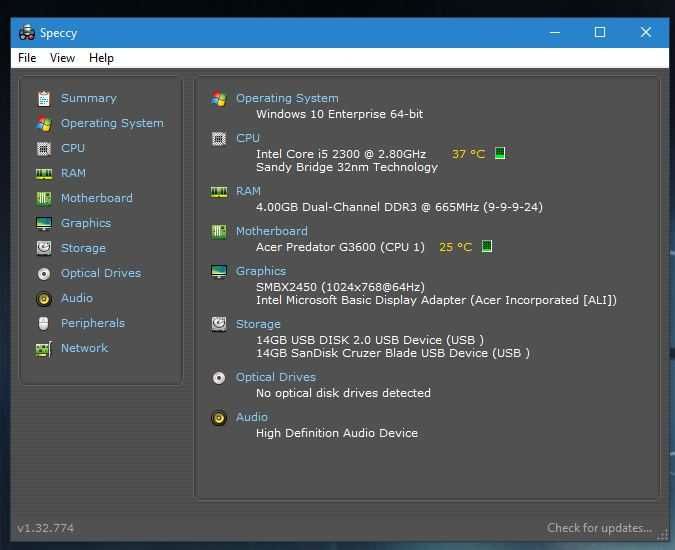
Task: Show the Graphics section from sidebar
Action: [86, 223]
